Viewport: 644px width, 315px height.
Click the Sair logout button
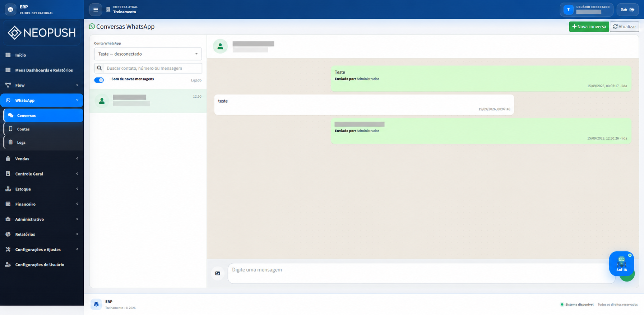627,10
